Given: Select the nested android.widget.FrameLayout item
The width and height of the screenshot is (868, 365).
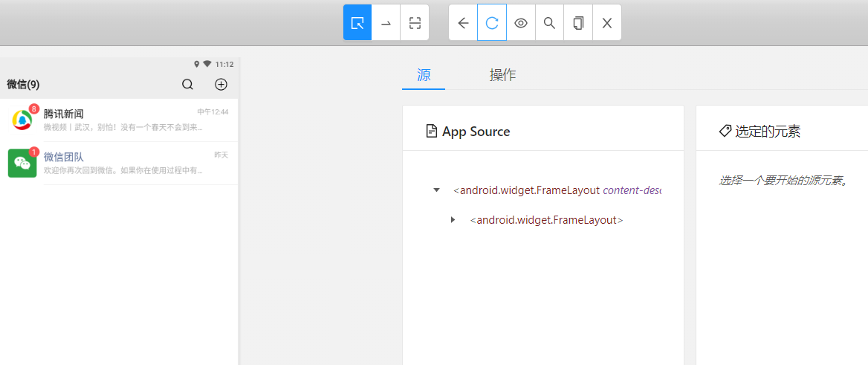Looking at the screenshot, I should pyautogui.click(x=546, y=220).
